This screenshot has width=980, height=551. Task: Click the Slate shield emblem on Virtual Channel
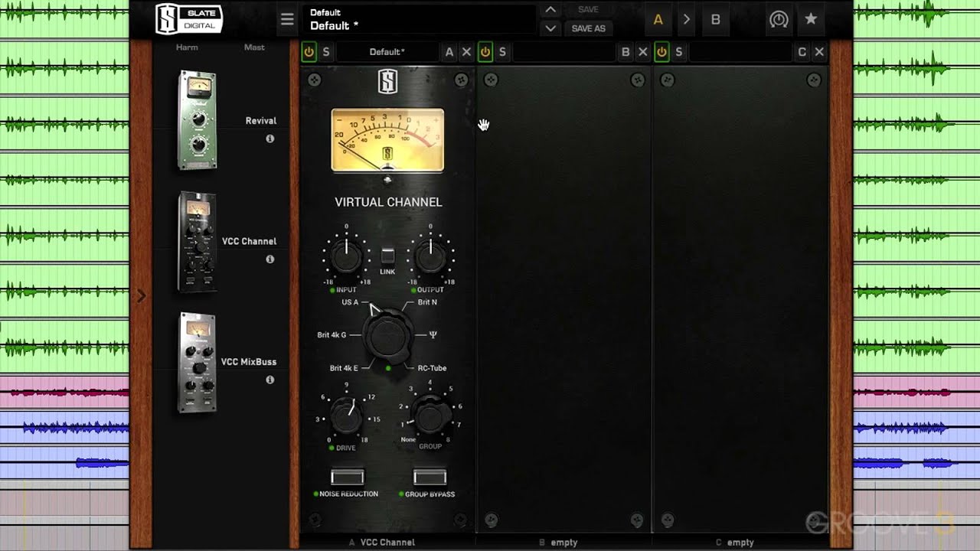387,83
